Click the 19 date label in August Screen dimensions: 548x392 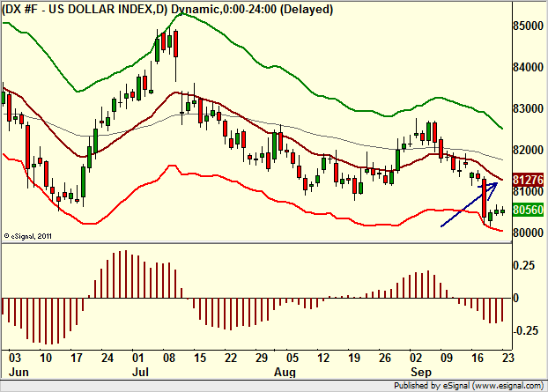pos(353,359)
